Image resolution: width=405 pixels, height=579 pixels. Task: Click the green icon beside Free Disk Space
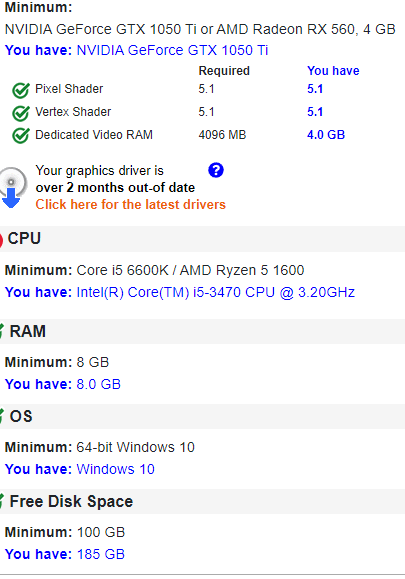(2, 501)
